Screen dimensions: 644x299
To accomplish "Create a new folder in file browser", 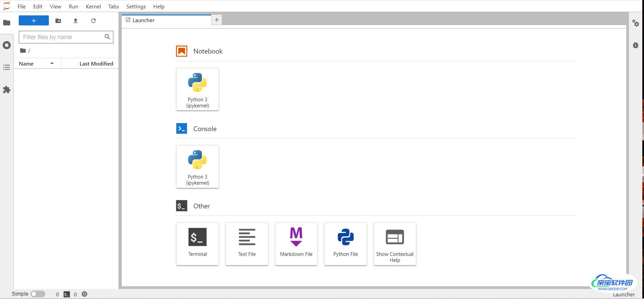I will coord(58,21).
